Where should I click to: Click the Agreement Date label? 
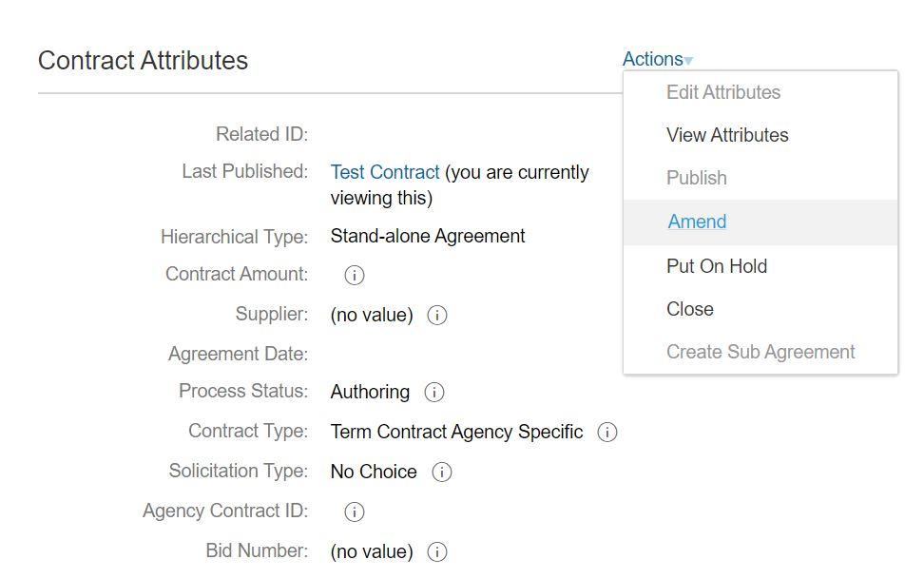[238, 354]
